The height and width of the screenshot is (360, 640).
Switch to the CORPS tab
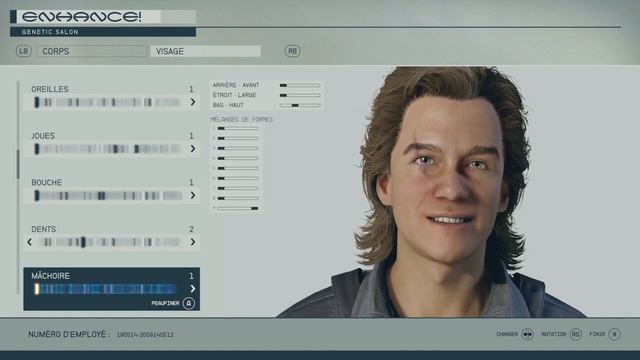click(91, 51)
